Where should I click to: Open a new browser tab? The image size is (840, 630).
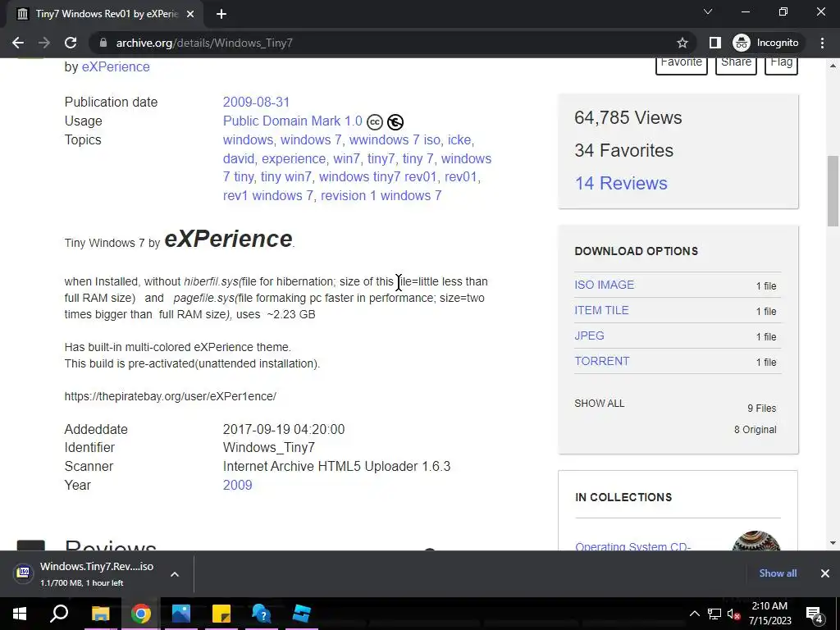[221, 14]
